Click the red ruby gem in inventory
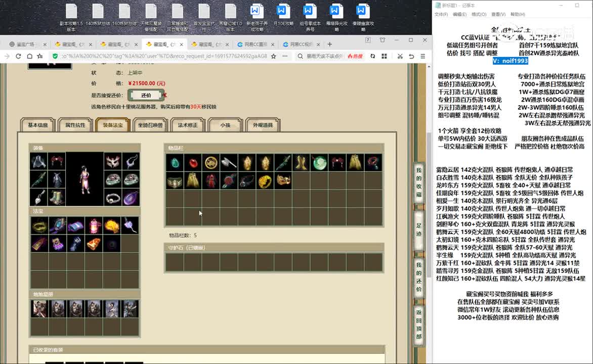 (193, 162)
